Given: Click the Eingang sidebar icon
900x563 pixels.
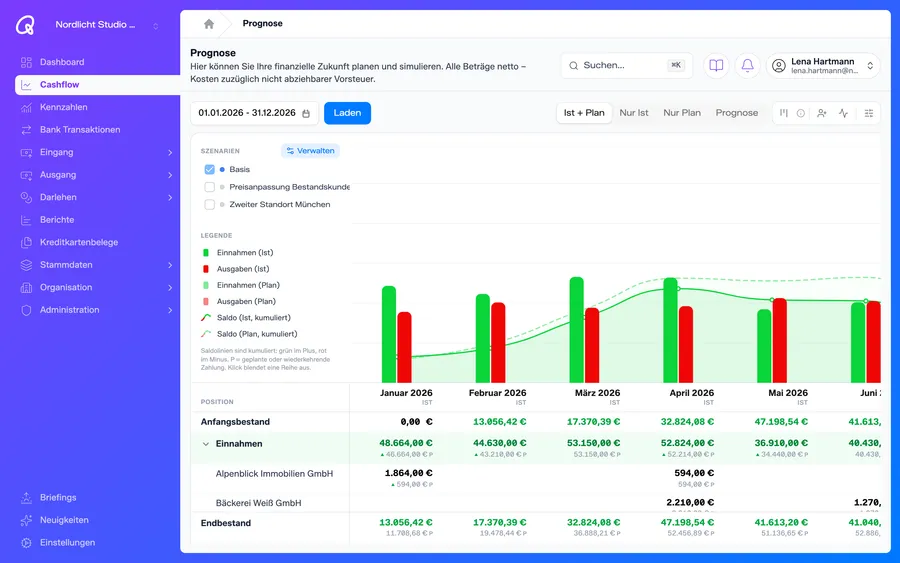Looking at the screenshot, I should (26, 152).
